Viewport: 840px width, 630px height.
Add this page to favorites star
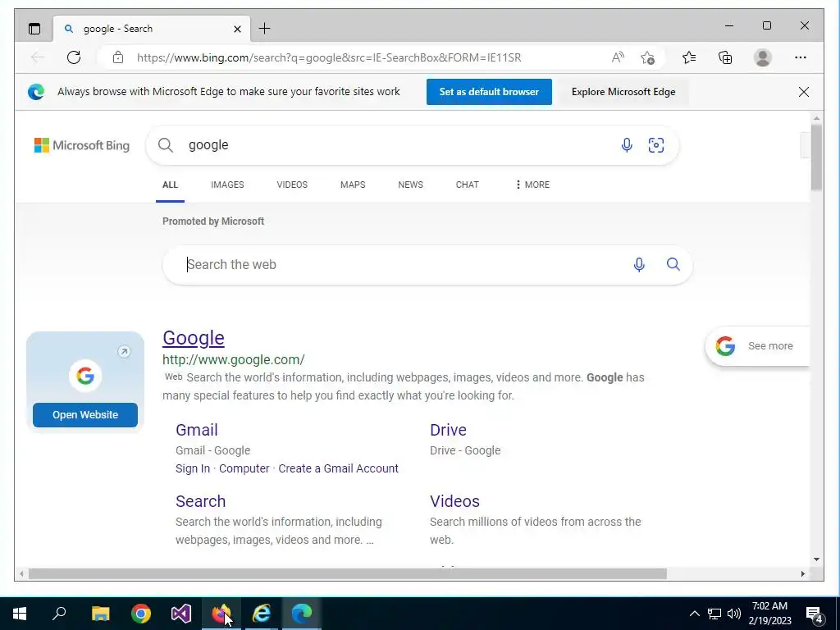[648, 57]
